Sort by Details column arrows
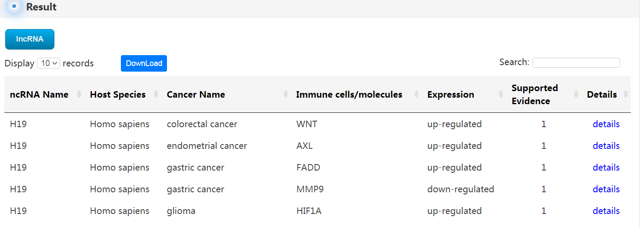 click(x=626, y=94)
